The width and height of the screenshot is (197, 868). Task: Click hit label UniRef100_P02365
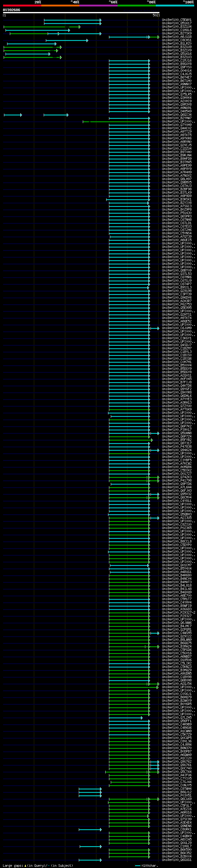(176, 528)
